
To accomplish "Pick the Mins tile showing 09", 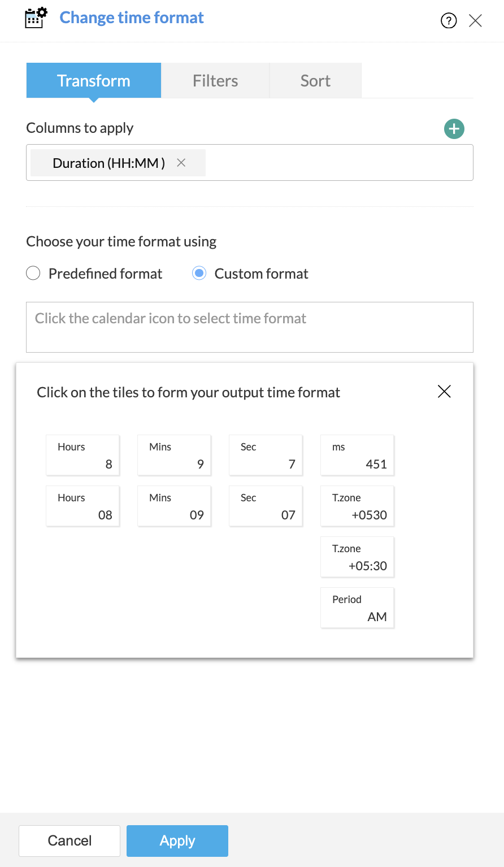I will click(x=175, y=506).
